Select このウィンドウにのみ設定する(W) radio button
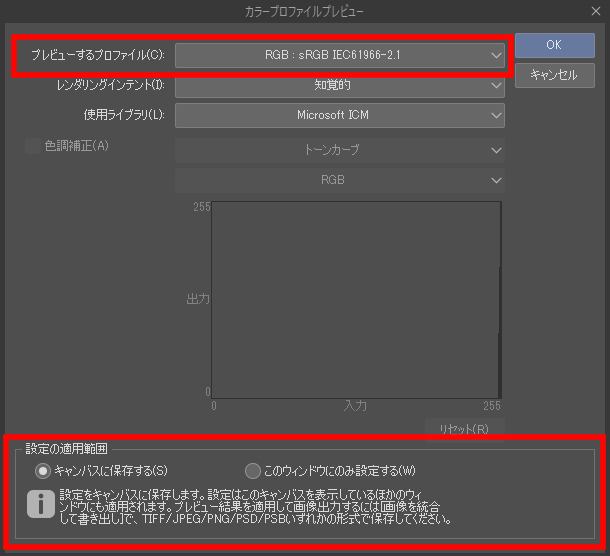 pos(253,471)
